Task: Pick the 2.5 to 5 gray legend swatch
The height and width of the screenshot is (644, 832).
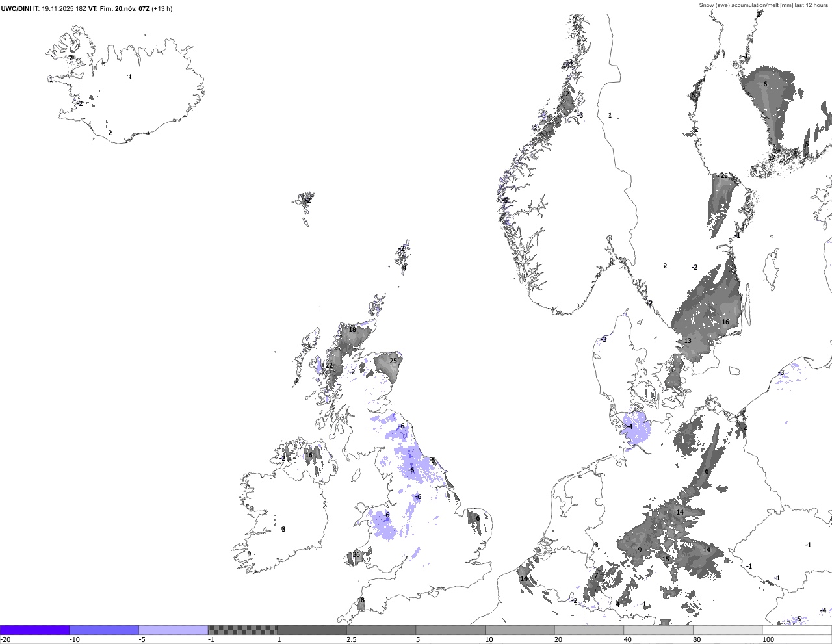Action: 382,630
